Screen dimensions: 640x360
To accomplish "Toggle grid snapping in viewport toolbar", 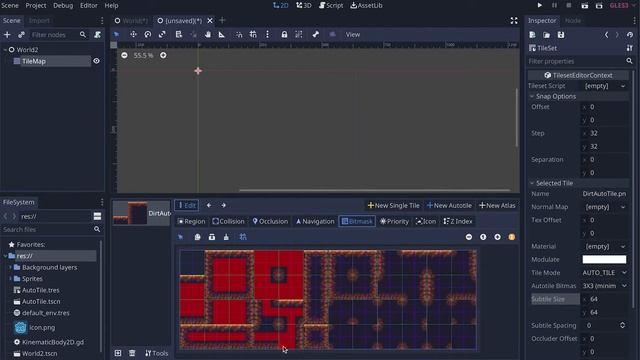I will (x=253, y=34).
